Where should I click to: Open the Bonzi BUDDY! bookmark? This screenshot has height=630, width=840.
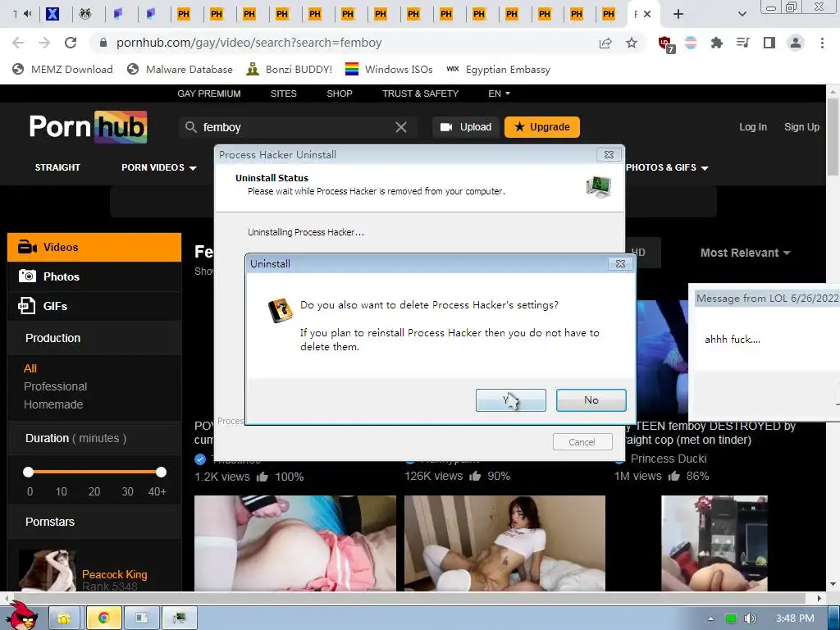point(289,70)
